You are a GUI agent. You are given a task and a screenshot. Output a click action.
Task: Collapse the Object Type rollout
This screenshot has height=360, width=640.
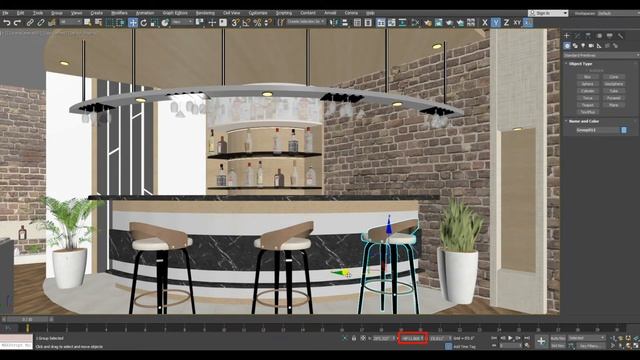click(580, 64)
